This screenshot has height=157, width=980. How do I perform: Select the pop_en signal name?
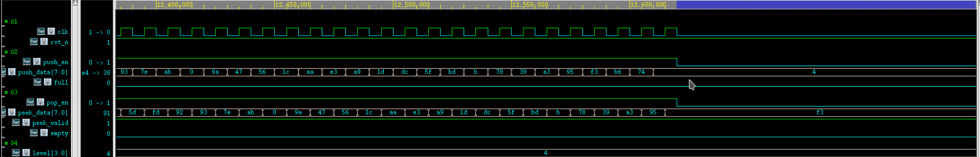57,103
